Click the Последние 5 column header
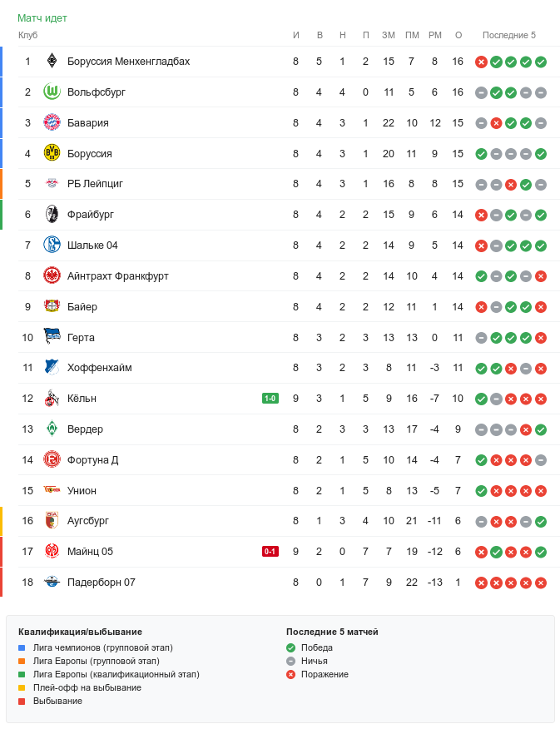Screen dimensions: 560x729 (x=509, y=35)
